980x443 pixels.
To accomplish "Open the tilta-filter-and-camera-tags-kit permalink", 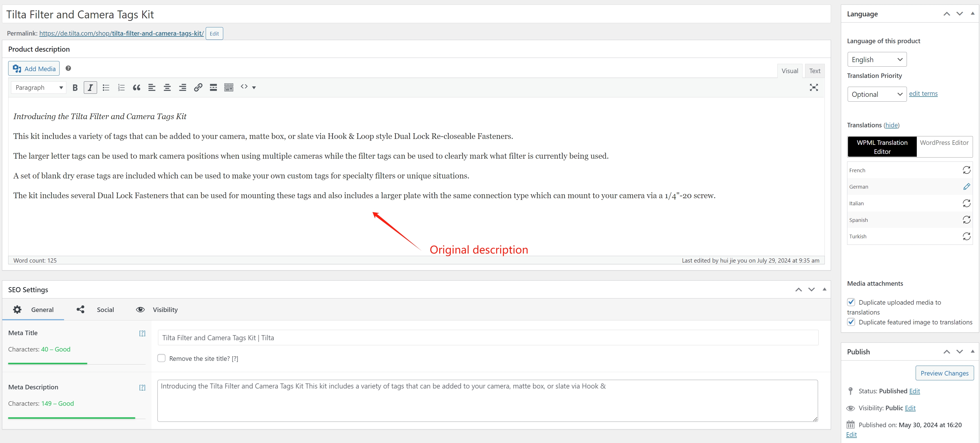I will click(121, 33).
